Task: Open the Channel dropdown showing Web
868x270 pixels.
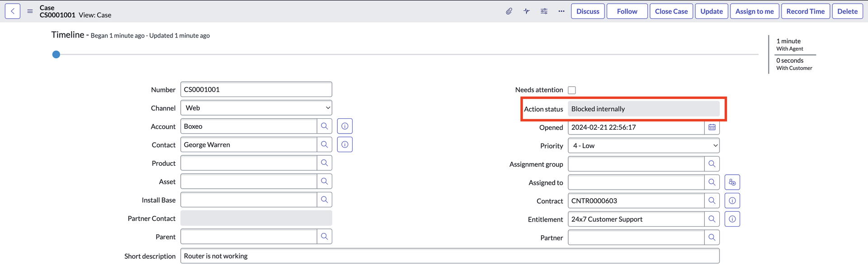Action: pyautogui.click(x=256, y=108)
